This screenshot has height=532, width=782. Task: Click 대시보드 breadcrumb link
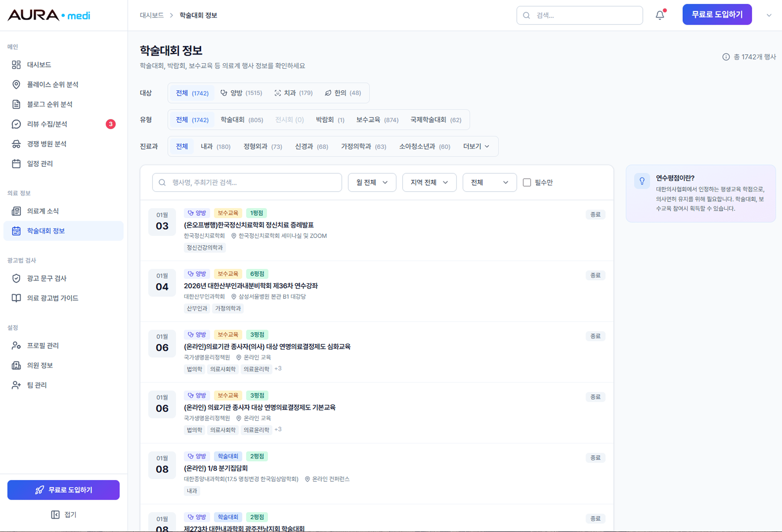(x=152, y=16)
